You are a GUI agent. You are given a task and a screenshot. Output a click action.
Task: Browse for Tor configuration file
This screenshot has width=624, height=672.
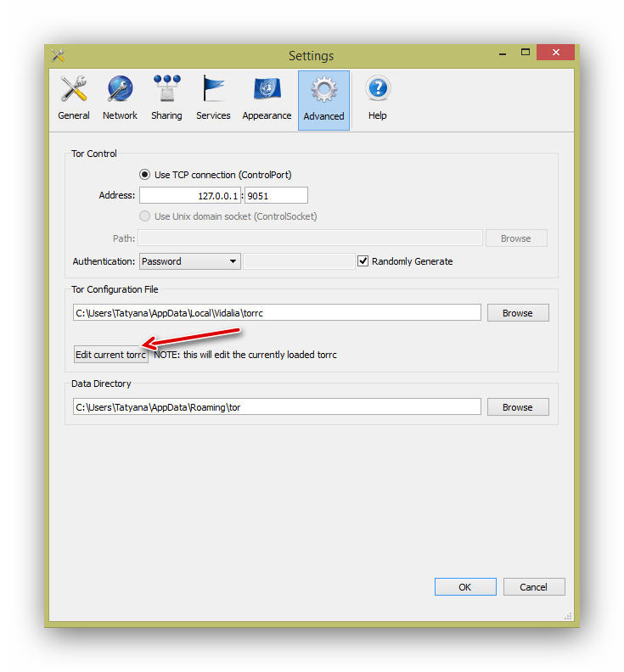pos(518,313)
